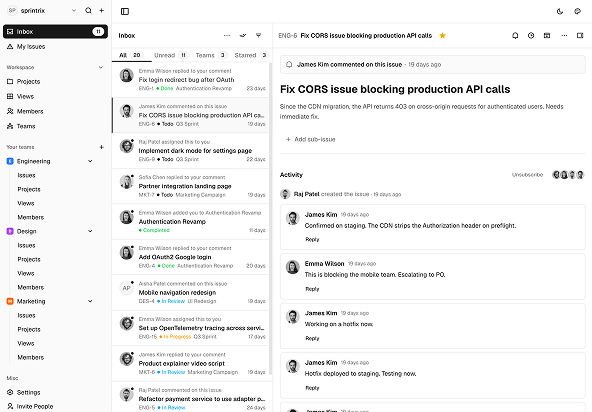
Task: Click the Unsubscribe link in Activity
Action: pos(527,175)
